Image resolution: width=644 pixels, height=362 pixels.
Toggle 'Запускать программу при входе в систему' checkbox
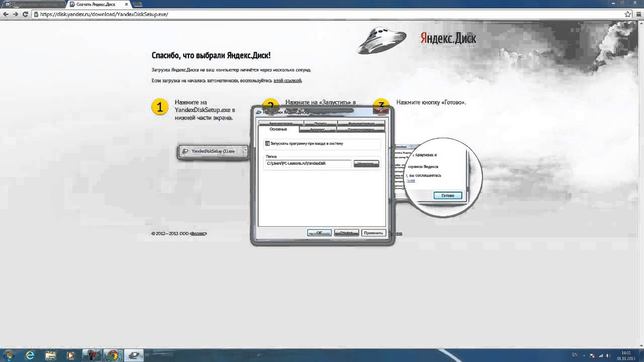[x=268, y=143]
